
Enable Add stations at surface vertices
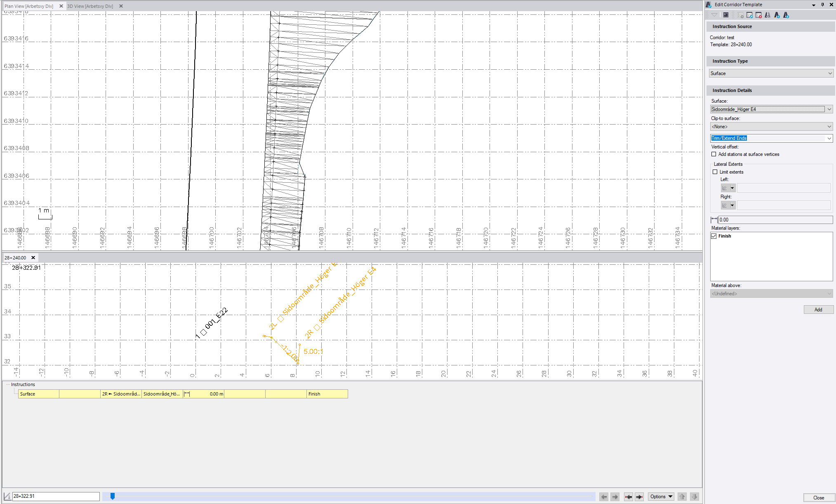pyautogui.click(x=714, y=154)
